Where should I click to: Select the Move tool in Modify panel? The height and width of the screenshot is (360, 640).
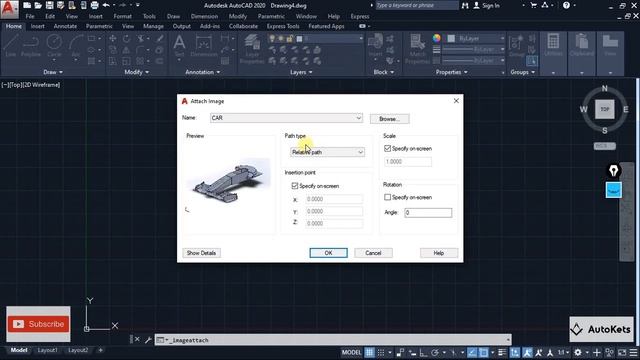113,38
